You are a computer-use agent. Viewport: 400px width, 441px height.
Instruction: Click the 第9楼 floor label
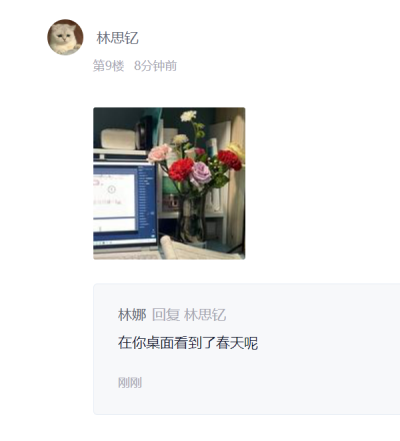click(108, 66)
